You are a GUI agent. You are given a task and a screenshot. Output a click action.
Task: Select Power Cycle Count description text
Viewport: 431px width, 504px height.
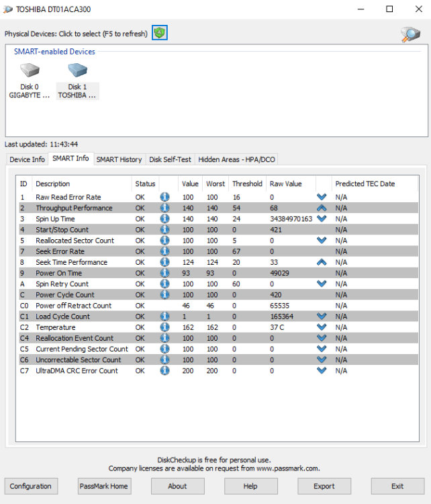point(65,295)
